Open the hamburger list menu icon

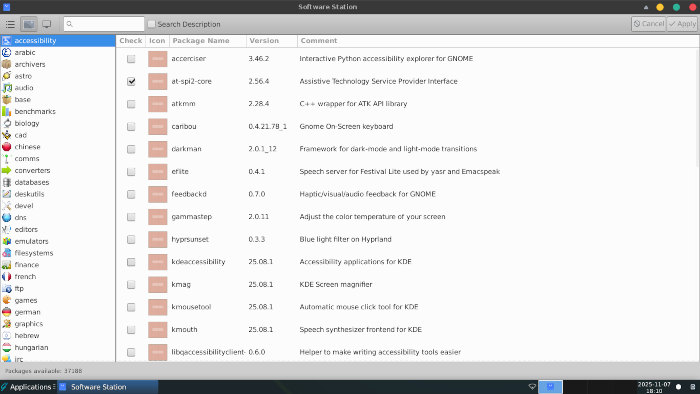(10, 24)
